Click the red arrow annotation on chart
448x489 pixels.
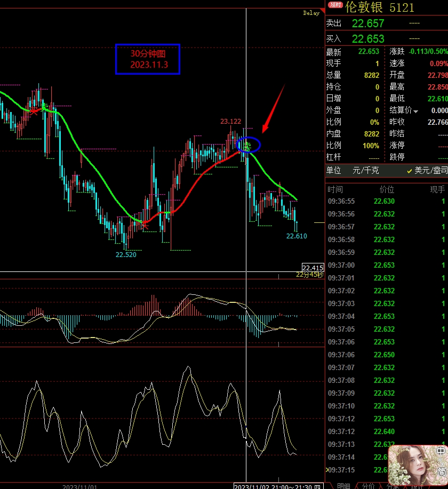click(x=274, y=108)
